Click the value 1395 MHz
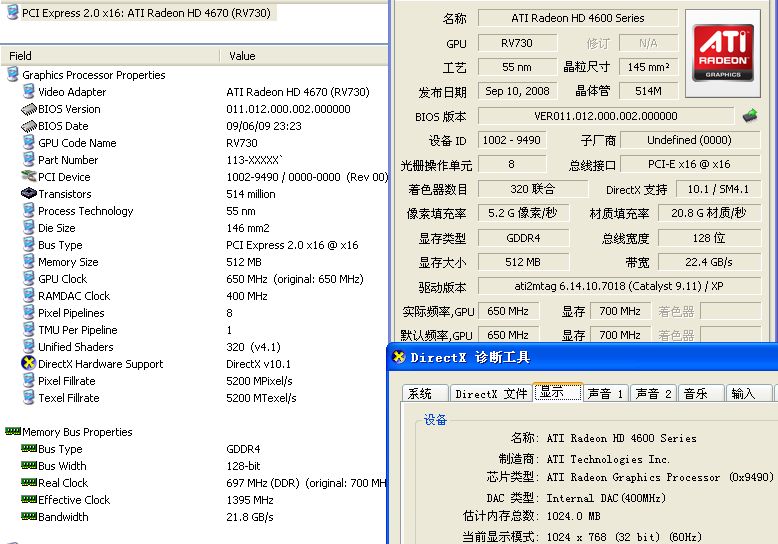This screenshot has width=778, height=544. point(250,500)
